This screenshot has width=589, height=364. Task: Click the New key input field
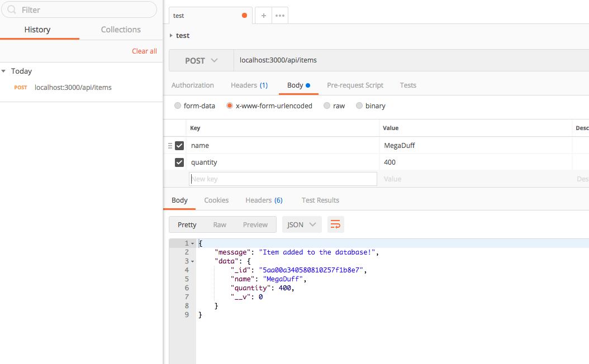(x=283, y=179)
